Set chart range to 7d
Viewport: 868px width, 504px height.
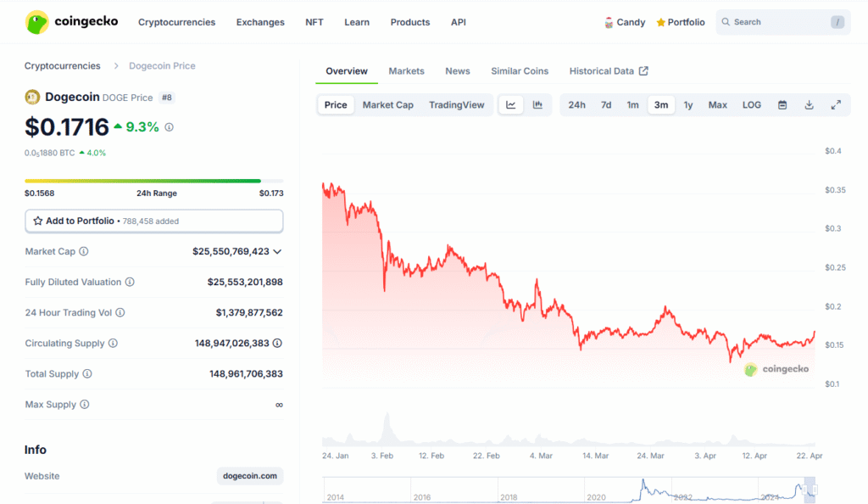(606, 104)
